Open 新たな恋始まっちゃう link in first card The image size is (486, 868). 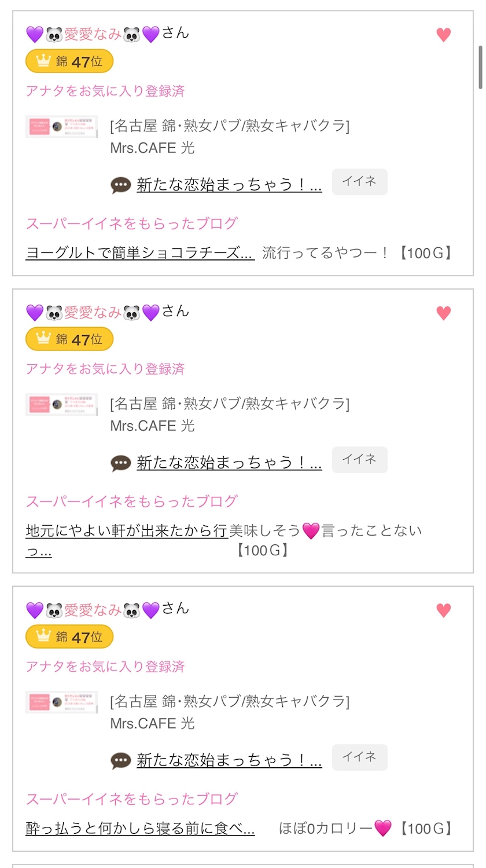229,185
